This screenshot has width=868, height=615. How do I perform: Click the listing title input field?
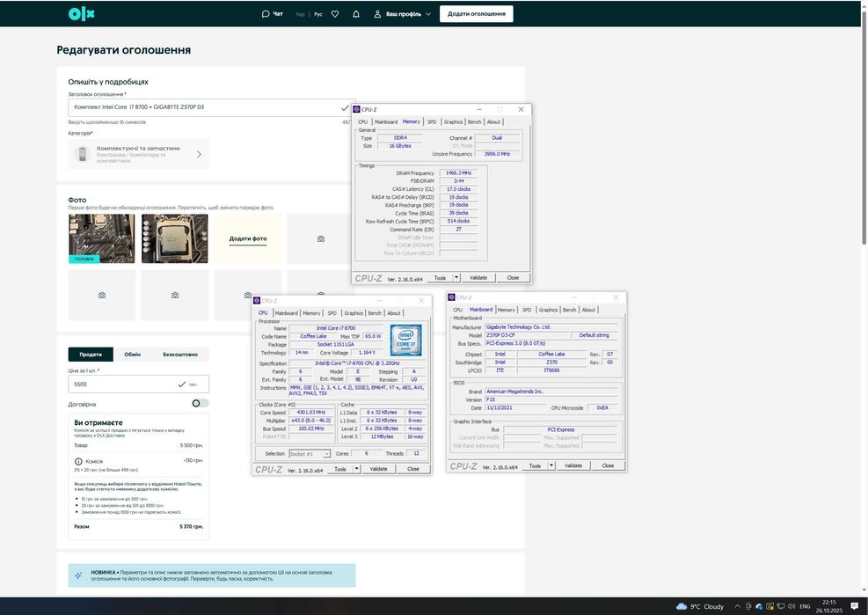[x=211, y=107]
